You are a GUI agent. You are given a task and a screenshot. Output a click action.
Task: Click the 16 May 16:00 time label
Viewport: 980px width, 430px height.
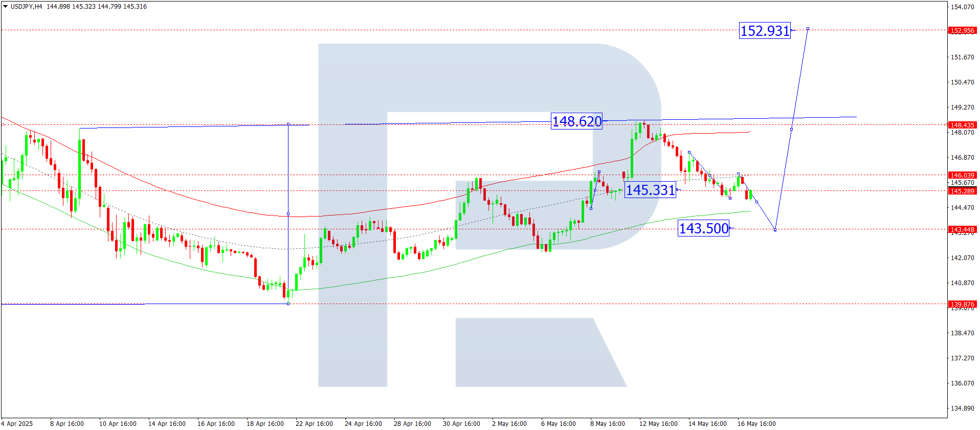tap(756, 424)
